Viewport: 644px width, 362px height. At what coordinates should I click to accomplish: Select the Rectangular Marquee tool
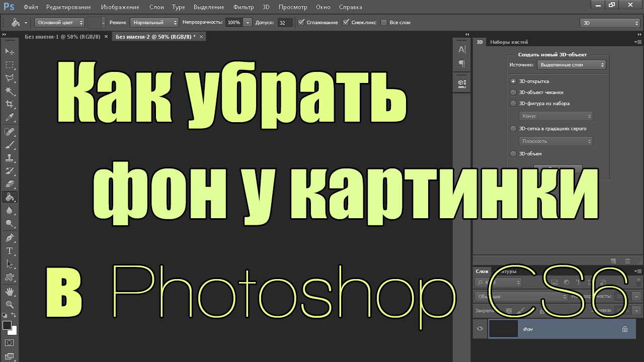pyautogui.click(x=10, y=65)
